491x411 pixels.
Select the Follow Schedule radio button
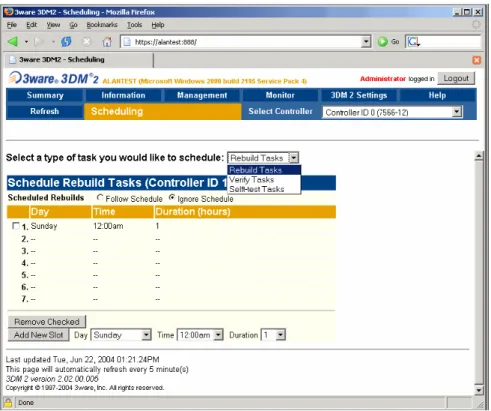coord(100,197)
